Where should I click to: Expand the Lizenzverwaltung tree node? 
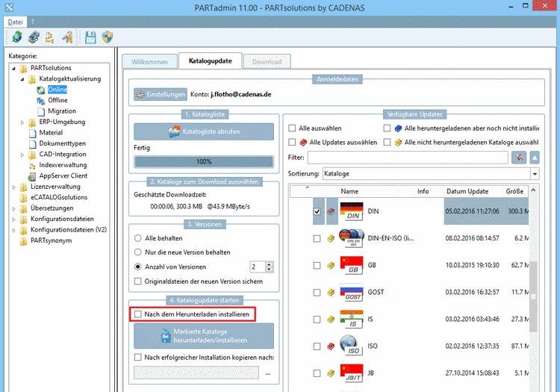[13, 187]
